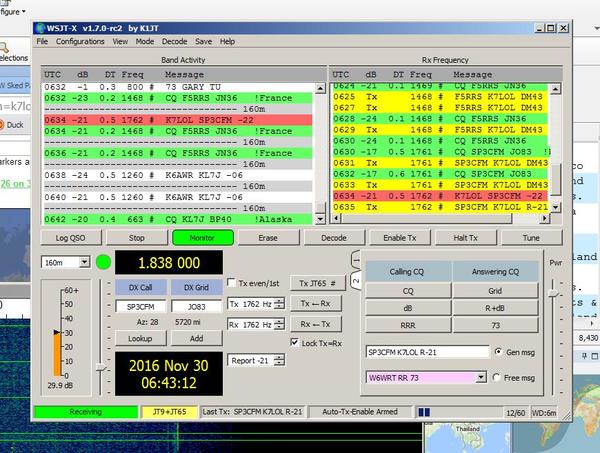Screen dimensions: 600x453
Task: Click Enable Tx button
Action: [x=400, y=238]
